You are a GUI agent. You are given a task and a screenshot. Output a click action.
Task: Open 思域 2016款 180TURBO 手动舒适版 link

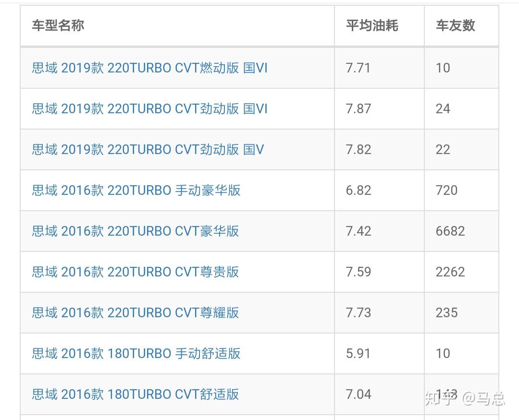click(x=136, y=354)
